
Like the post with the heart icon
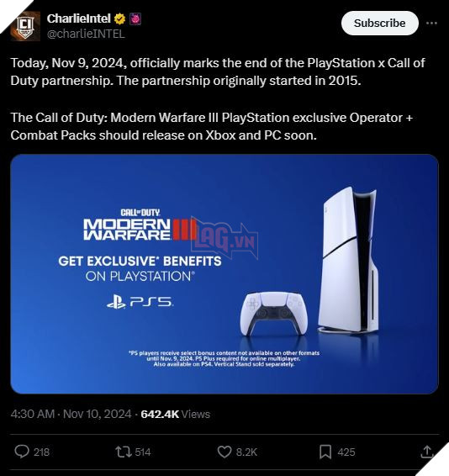click(225, 452)
